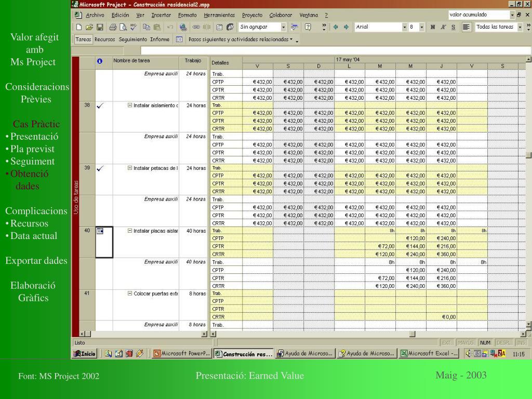Open Print Preview from the toolbar
Viewport: 532px width, 399px height.
pyautogui.click(x=123, y=27)
